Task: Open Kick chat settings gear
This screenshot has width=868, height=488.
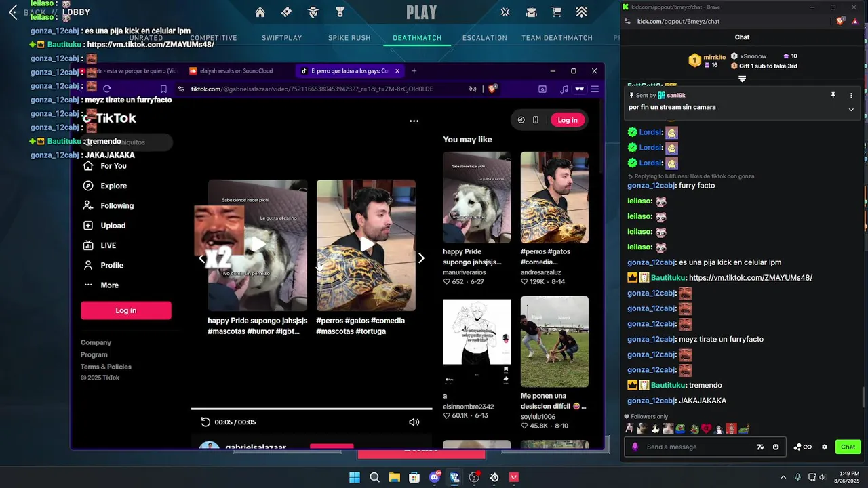Action: pyautogui.click(x=825, y=447)
